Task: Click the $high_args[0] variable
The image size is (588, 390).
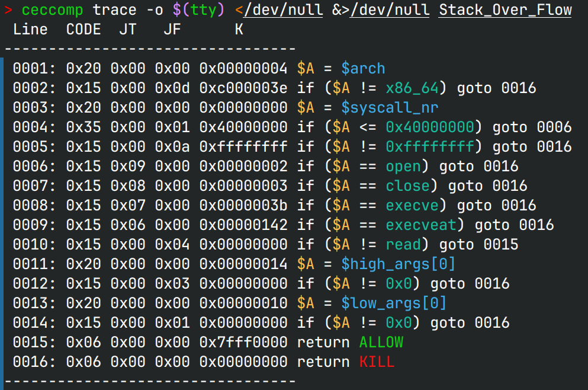Action: (x=399, y=264)
